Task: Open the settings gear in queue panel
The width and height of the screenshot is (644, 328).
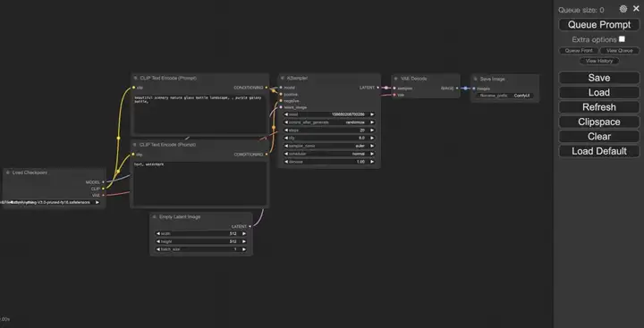Action: point(623,9)
